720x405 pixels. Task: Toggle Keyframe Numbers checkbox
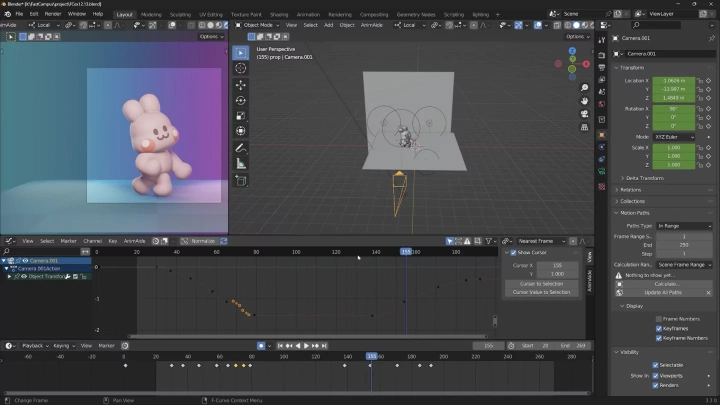(x=659, y=338)
